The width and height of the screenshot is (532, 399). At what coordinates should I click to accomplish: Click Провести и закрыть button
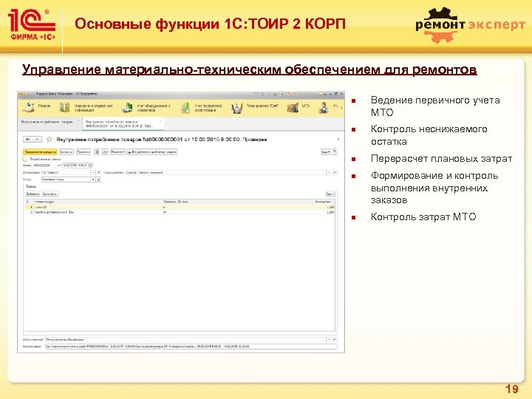pos(41,152)
